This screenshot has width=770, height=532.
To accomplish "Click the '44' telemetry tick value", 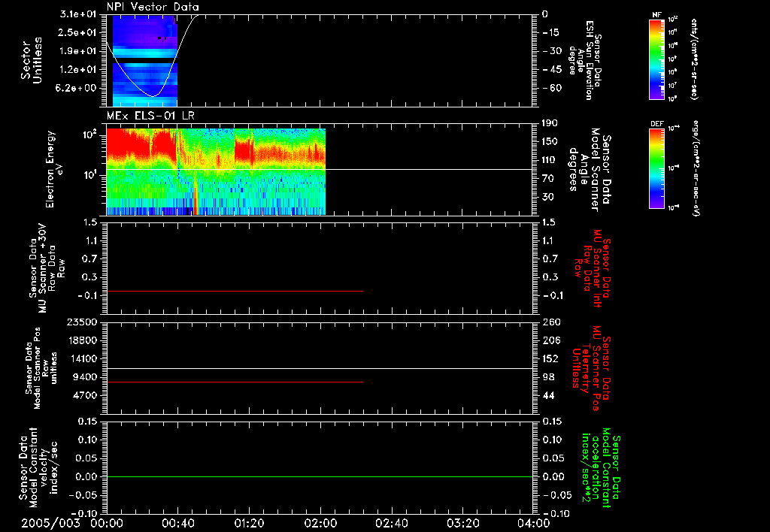I will pos(548,395).
